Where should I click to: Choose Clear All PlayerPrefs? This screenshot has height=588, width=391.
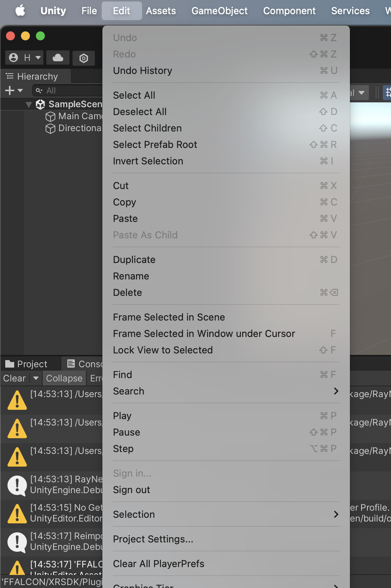click(x=158, y=564)
